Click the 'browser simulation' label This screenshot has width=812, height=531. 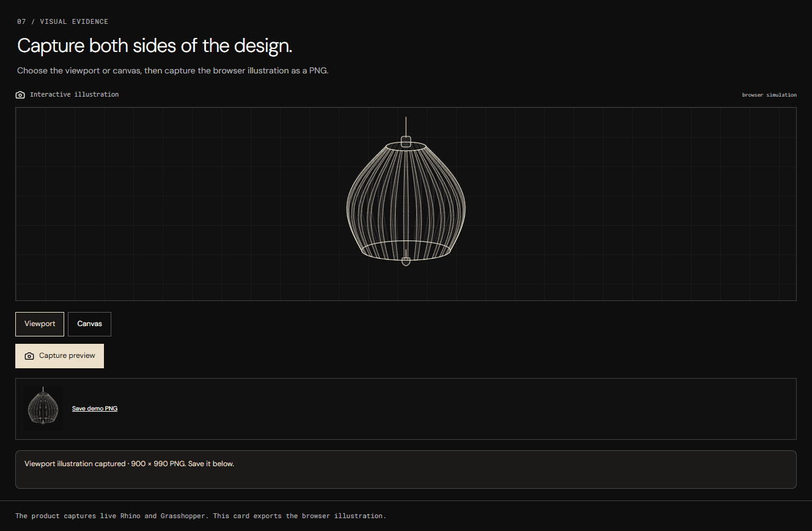coord(769,95)
